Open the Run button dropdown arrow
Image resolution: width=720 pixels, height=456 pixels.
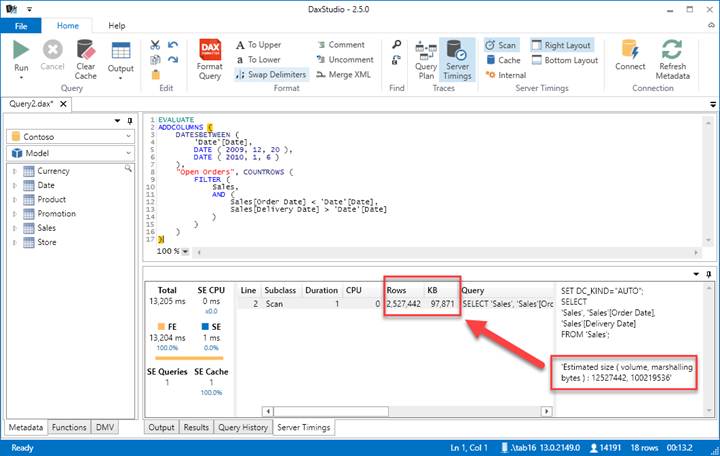(x=21, y=78)
